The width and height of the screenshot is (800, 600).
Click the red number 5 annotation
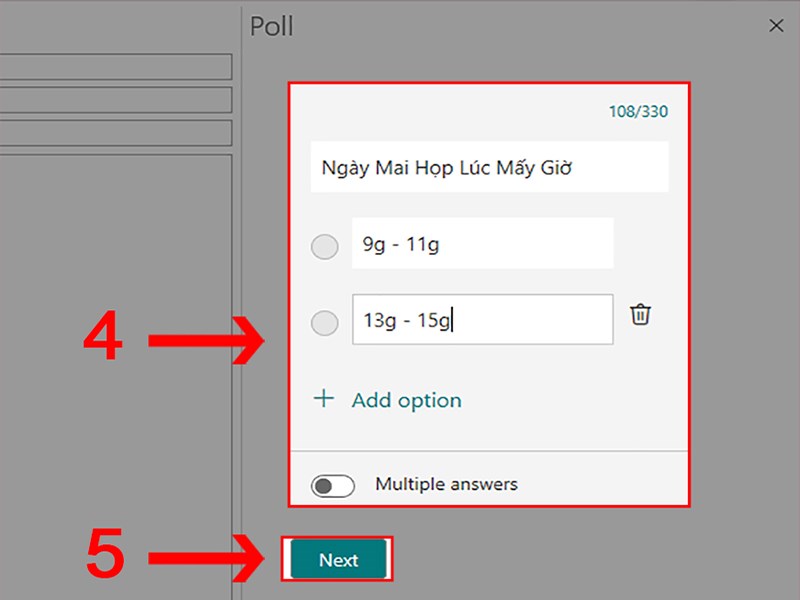[x=105, y=557]
